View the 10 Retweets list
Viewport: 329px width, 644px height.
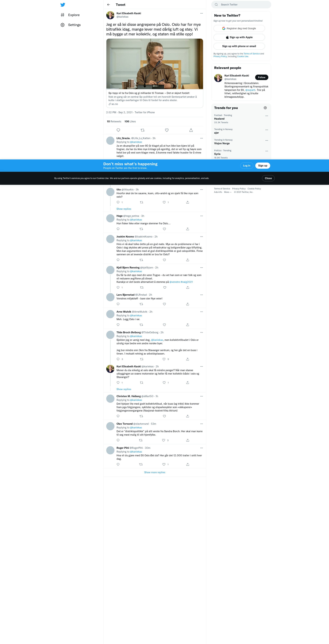[114, 121]
